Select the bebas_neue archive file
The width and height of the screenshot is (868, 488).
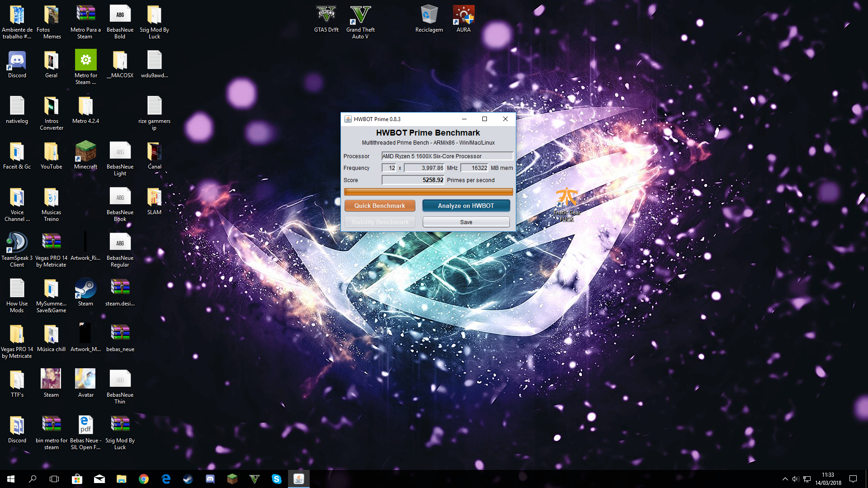[120, 337]
